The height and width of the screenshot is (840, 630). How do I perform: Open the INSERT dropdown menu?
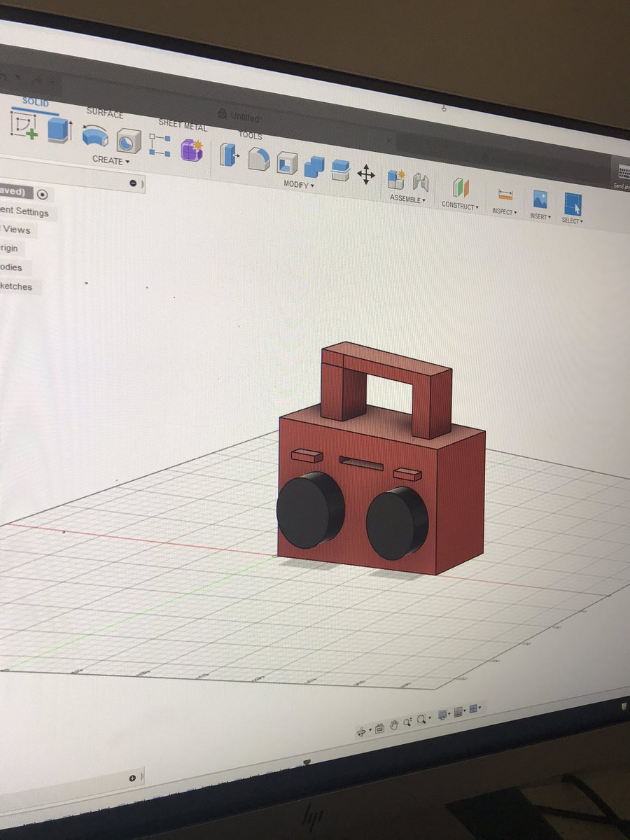point(539,216)
